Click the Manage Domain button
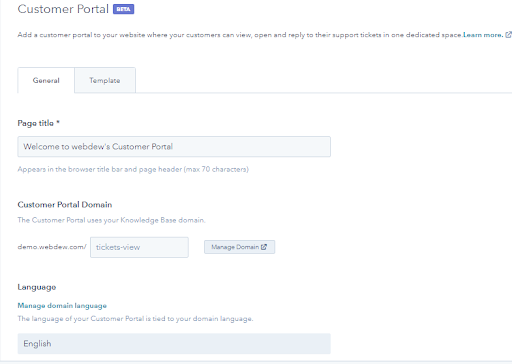Image resolution: width=512 pixels, height=364 pixels. point(239,247)
